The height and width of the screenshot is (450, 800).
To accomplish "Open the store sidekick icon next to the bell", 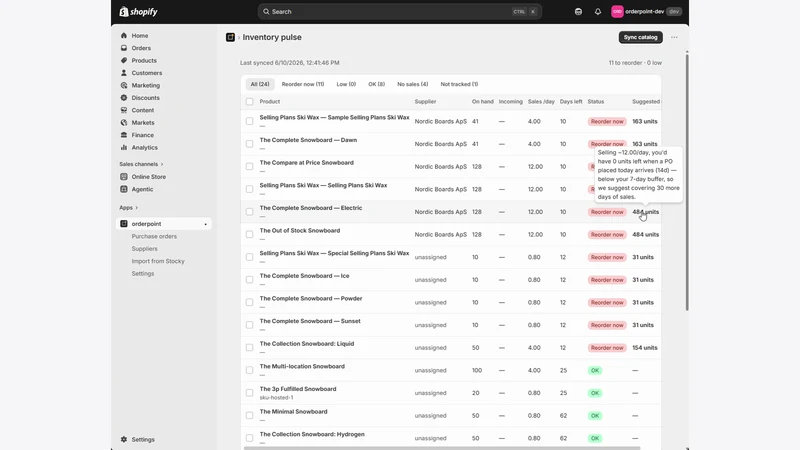I will click(578, 12).
